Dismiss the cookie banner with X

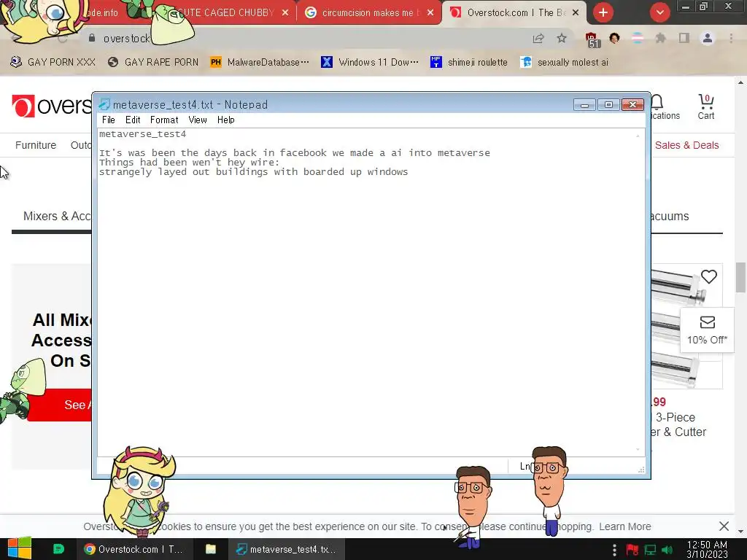(724, 526)
